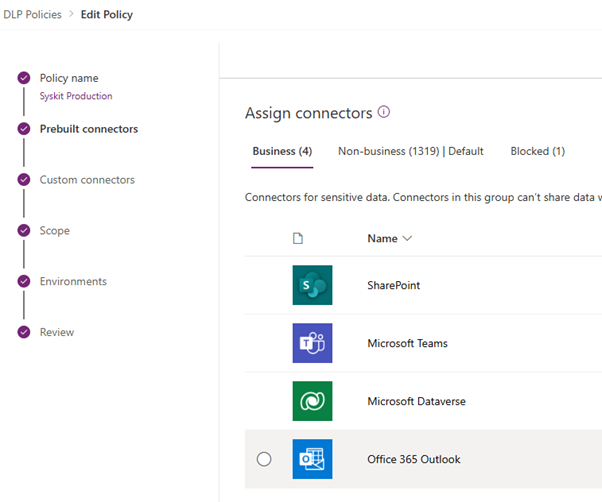Open the Non-business (1319) Default tab
602x502 pixels.
[410, 151]
